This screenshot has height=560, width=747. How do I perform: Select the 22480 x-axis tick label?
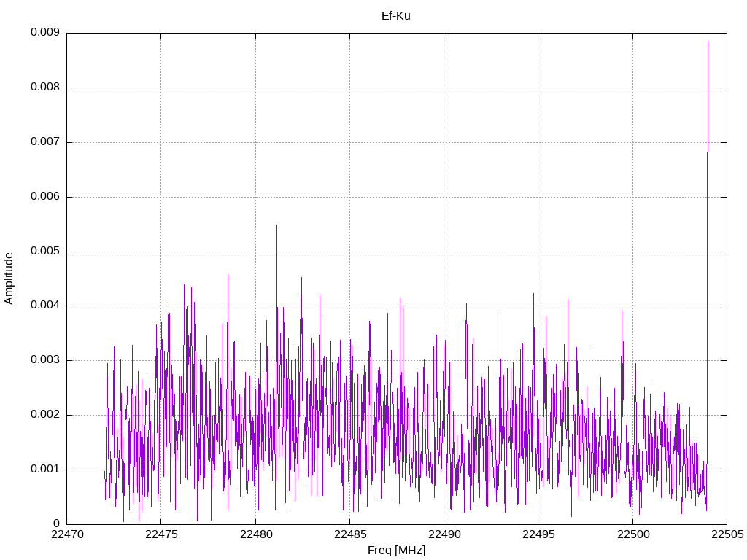tap(256, 534)
